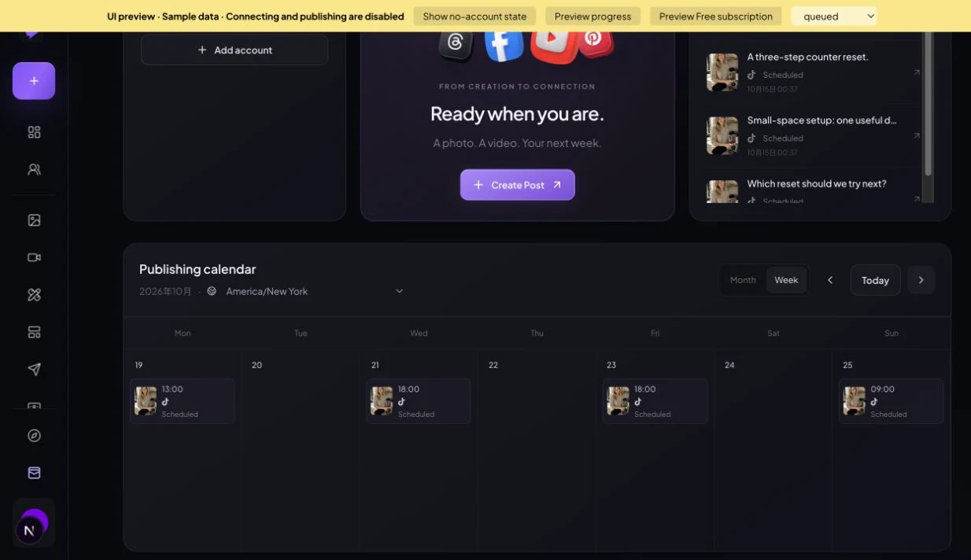Image resolution: width=971 pixels, height=560 pixels.
Task: Click TikTok icon on 'Small-space setup' post
Action: [x=751, y=138]
